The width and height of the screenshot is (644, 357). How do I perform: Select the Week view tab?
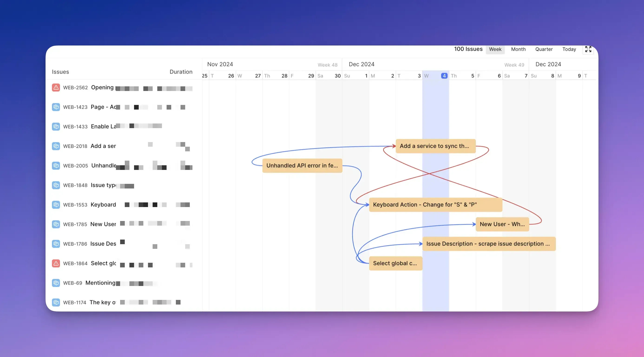pos(495,49)
